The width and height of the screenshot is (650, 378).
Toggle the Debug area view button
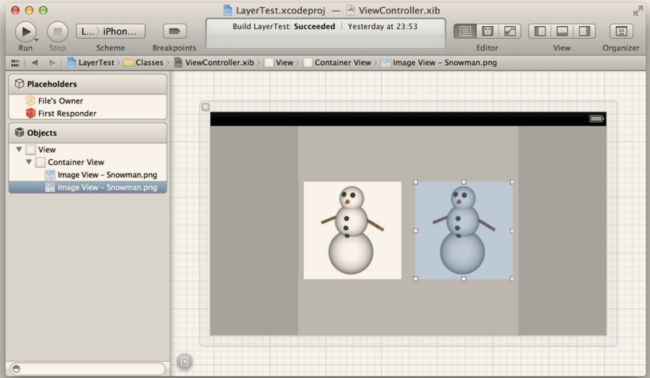(x=562, y=31)
